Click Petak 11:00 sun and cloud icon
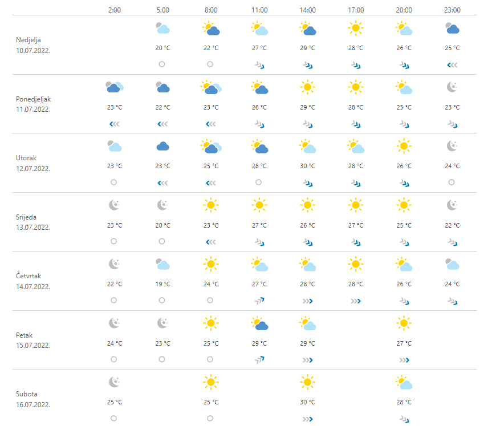This screenshot has width=504, height=426. pyautogui.click(x=259, y=323)
